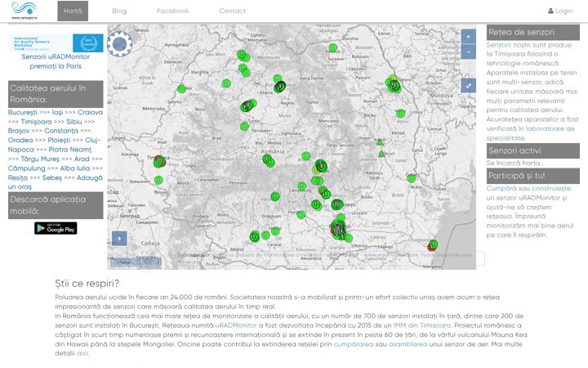Image resolution: width=588 pixels, height=368 pixels.
Task: Click the sensor cluster at Iași
Action: (x=394, y=85)
